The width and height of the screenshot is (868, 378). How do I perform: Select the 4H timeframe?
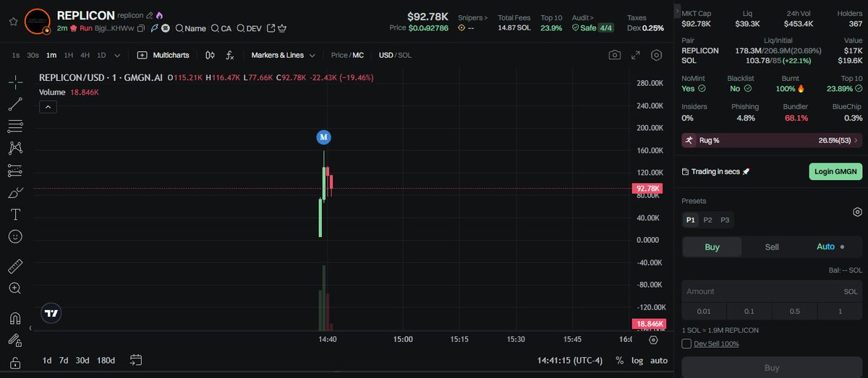click(85, 55)
